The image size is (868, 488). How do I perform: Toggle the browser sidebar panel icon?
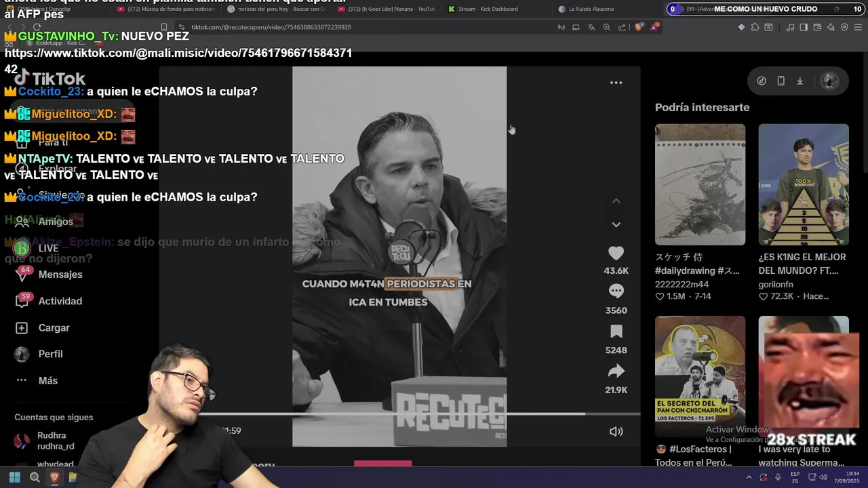804,27
